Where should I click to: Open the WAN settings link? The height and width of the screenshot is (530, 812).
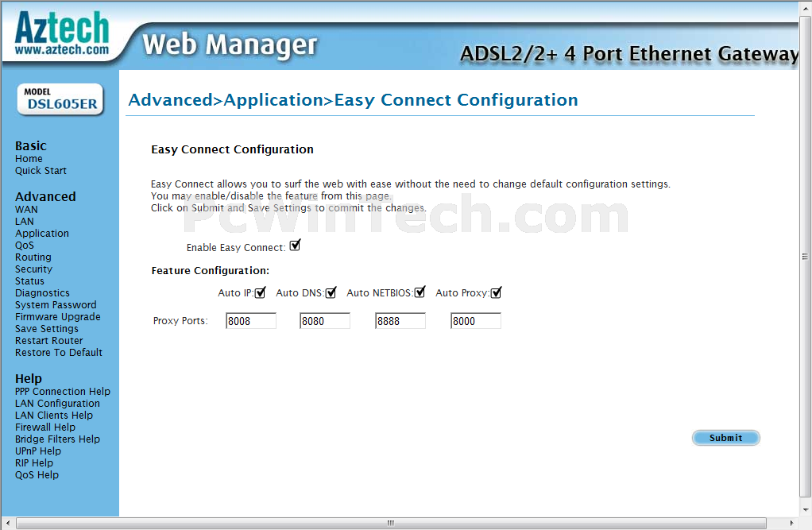click(x=26, y=209)
